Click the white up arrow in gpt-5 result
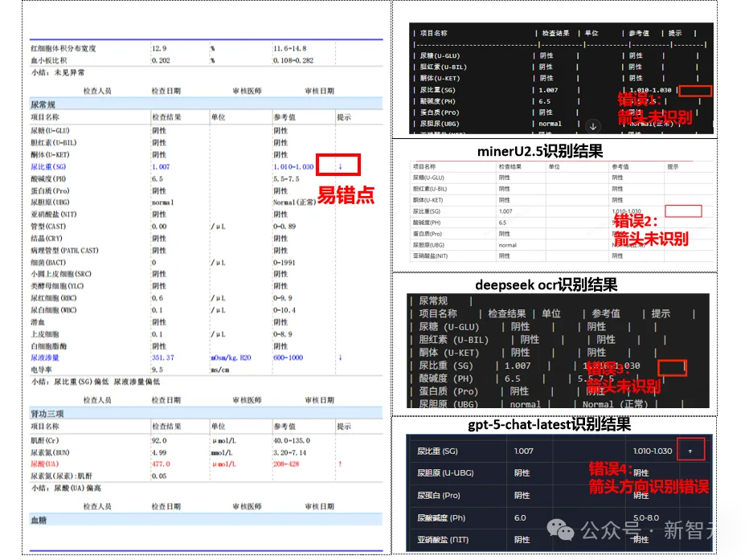 (690, 452)
